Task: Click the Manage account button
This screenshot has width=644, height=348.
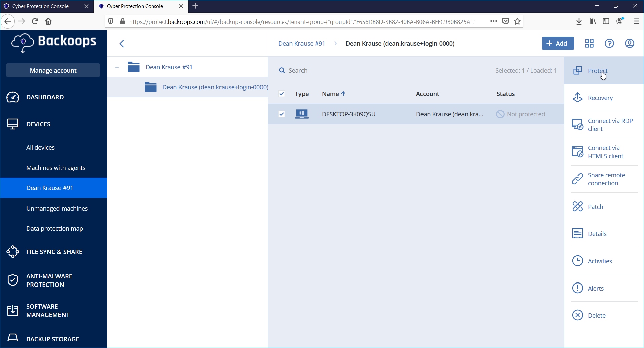Action: [53, 70]
